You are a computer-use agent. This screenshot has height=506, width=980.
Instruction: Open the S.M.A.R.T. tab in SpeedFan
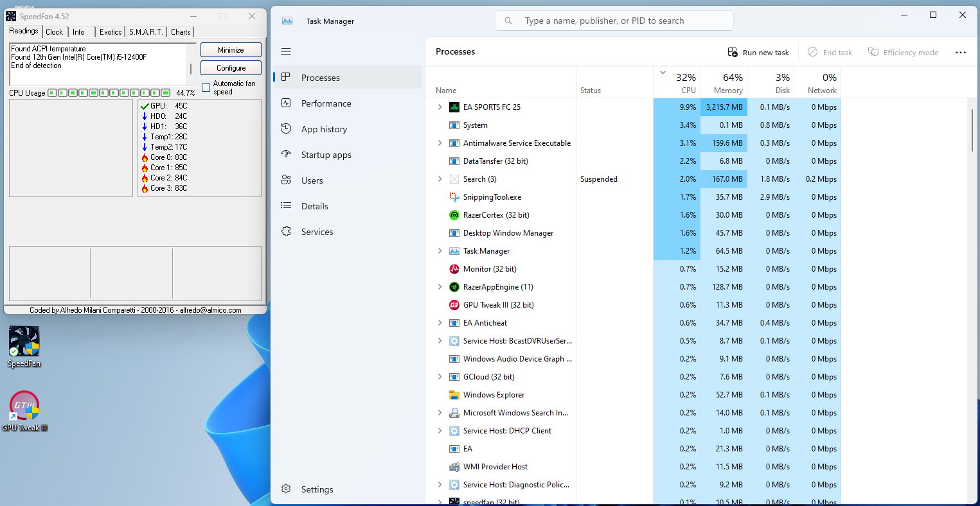point(146,32)
